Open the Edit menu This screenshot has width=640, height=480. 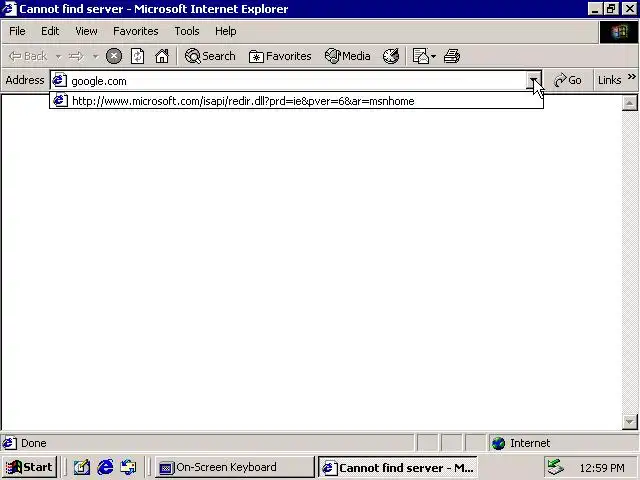[50, 31]
